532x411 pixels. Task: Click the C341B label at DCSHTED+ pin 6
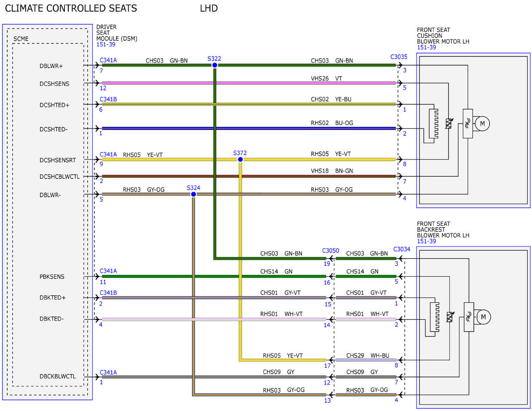tap(108, 99)
